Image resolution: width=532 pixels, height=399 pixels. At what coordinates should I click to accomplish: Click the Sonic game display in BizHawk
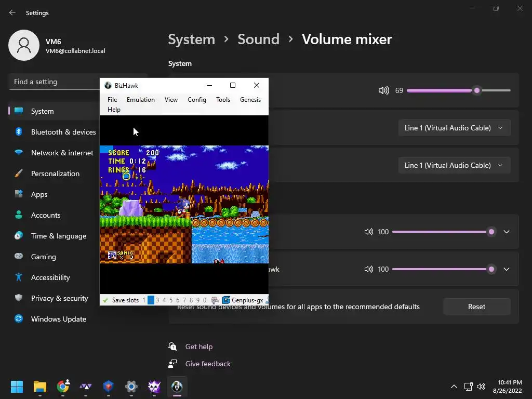click(184, 205)
